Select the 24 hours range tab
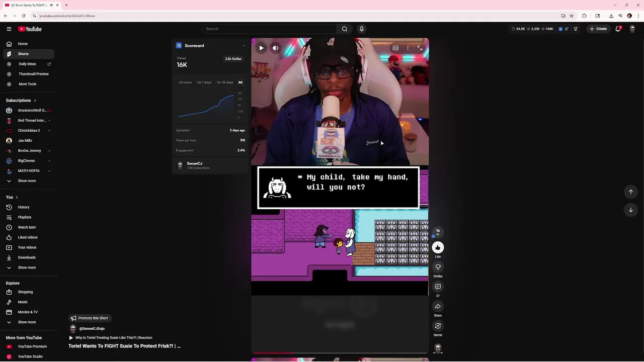This screenshot has width=644, height=362. point(185,82)
